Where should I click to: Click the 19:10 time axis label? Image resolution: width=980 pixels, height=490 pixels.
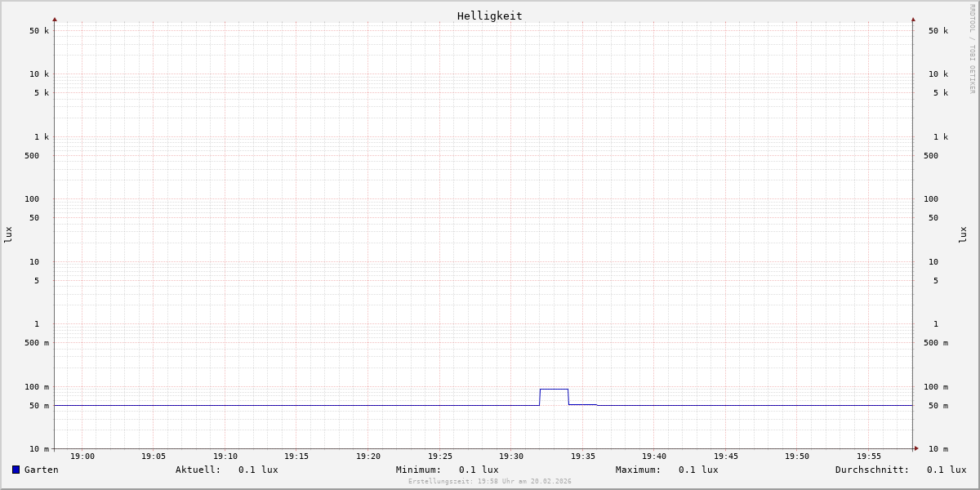pyautogui.click(x=225, y=457)
